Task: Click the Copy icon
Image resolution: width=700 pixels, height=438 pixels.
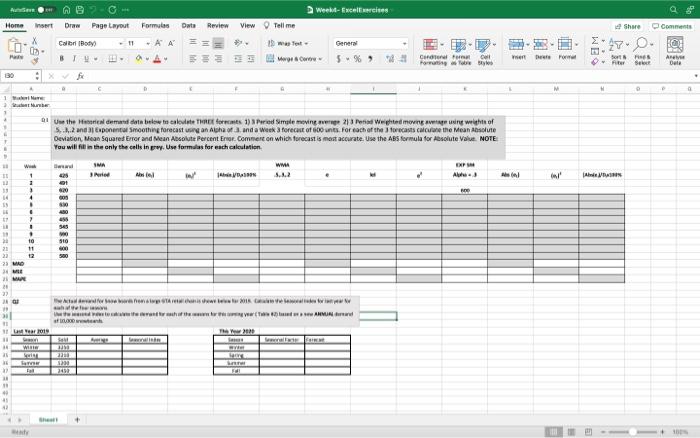Action: [34, 51]
